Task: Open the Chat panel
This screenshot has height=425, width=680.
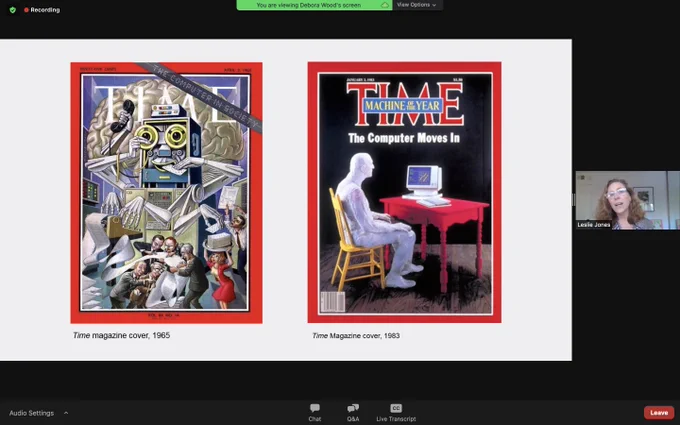Action: 315,412
